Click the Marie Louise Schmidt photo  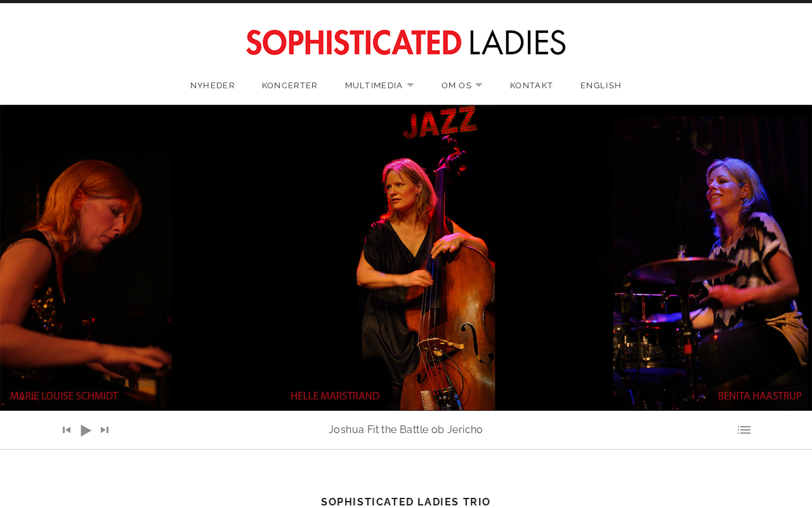86,267
